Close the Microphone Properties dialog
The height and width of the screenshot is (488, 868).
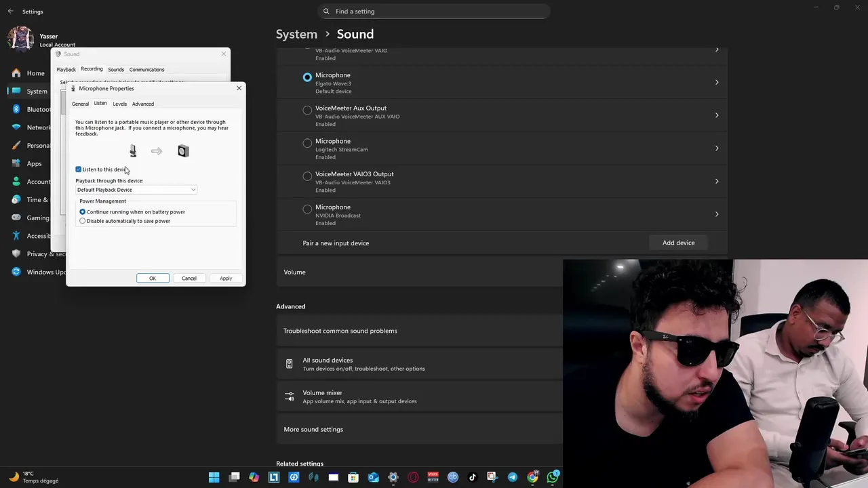239,89
